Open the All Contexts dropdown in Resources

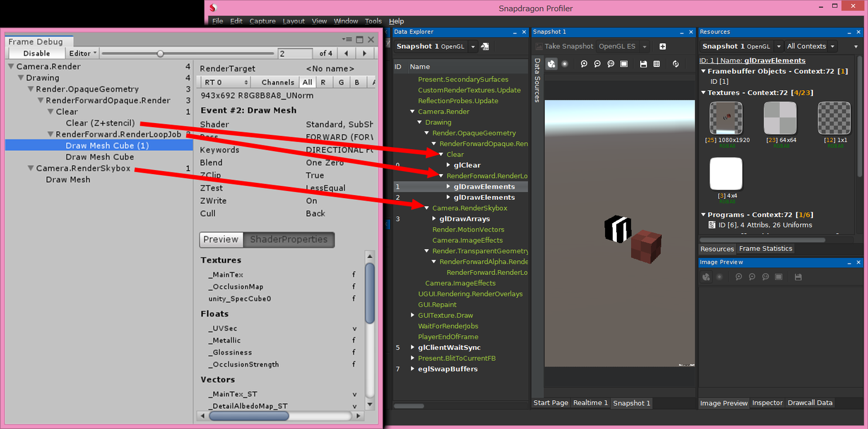pyautogui.click(x=810, y=46)
